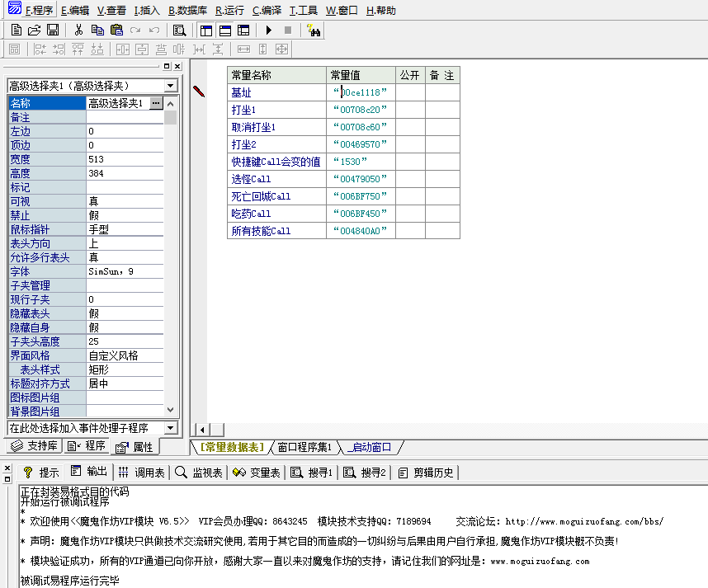
Task: Switch to the 属性 tab
Action: pyautogui.click(x=135, y=447)
